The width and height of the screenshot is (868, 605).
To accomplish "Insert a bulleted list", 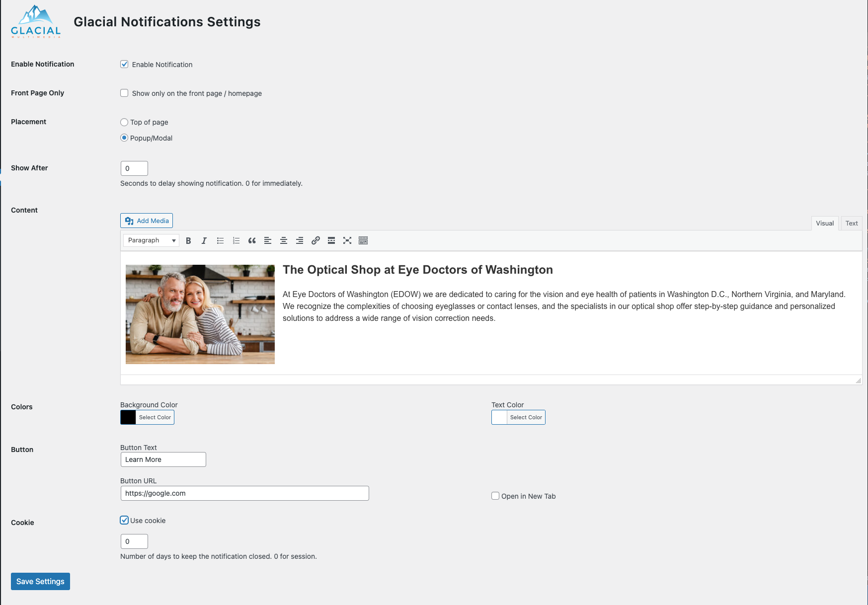I will click(220, 240).
